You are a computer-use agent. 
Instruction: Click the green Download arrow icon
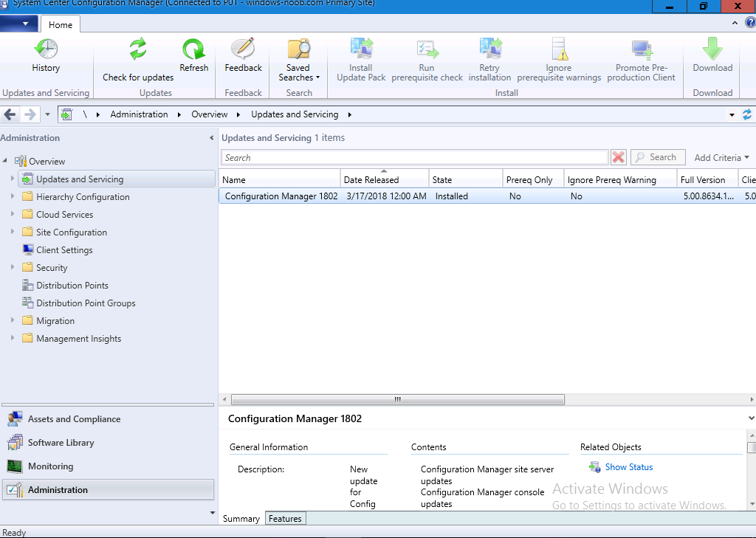712,49
